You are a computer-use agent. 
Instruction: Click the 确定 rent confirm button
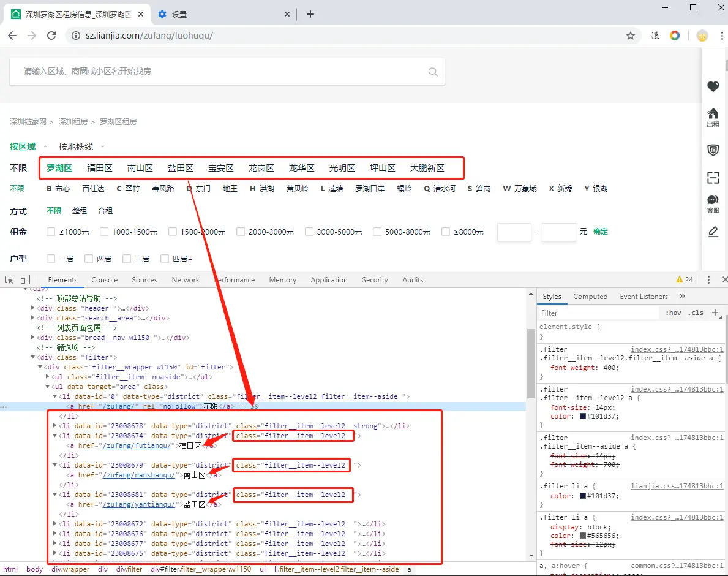pos(600,232)
